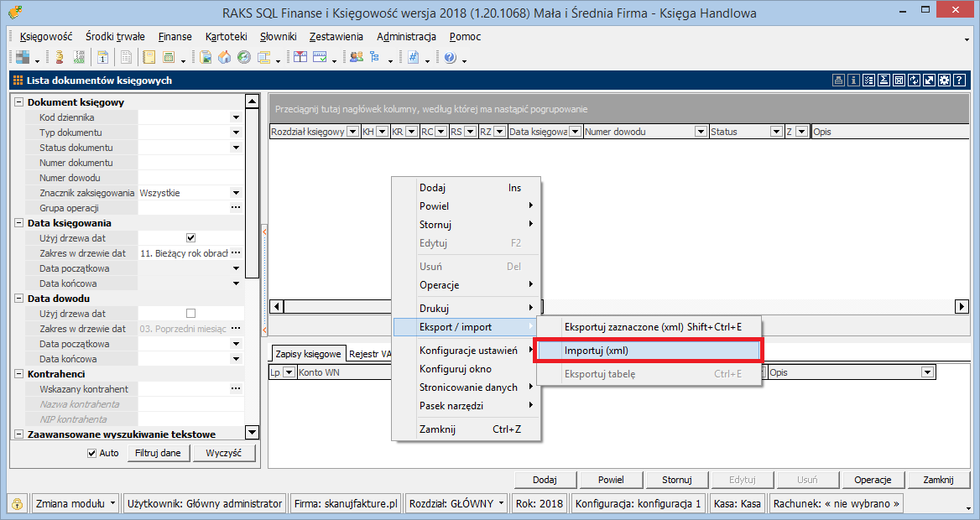Click the home icon in the toolbar
Image resolution: width=980 pixels, height=520 pixels.
click(224, 58)
